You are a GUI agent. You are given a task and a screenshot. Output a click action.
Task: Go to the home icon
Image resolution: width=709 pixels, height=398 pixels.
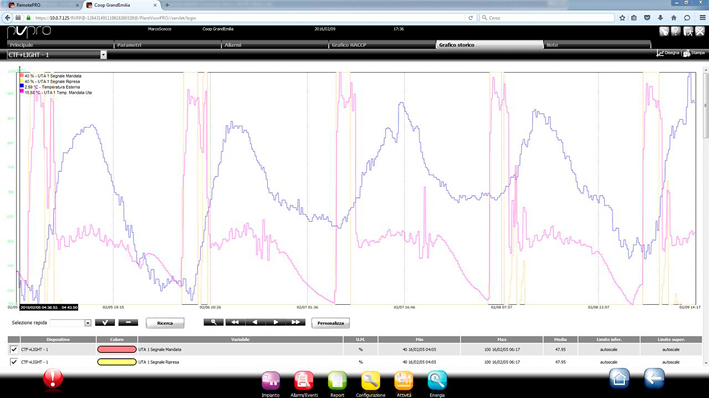tap(619, 379)
